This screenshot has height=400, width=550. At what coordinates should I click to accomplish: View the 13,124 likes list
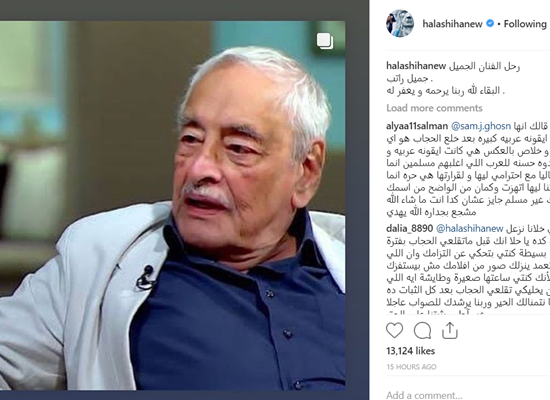410,351
